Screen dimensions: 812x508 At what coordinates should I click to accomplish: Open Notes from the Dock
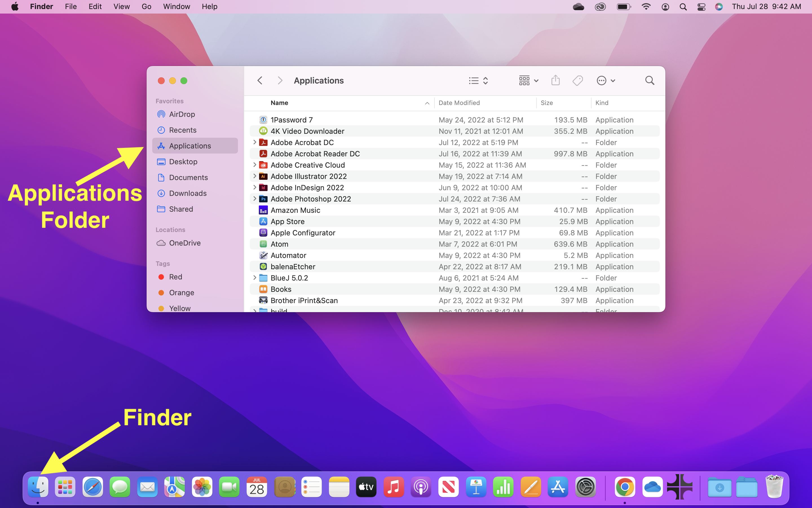339,487
